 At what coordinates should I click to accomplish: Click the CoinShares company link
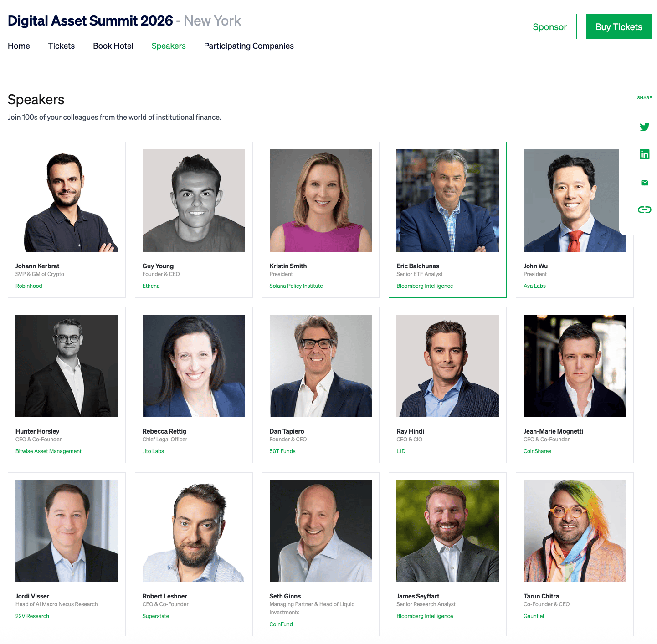click(x=537, y=451)
